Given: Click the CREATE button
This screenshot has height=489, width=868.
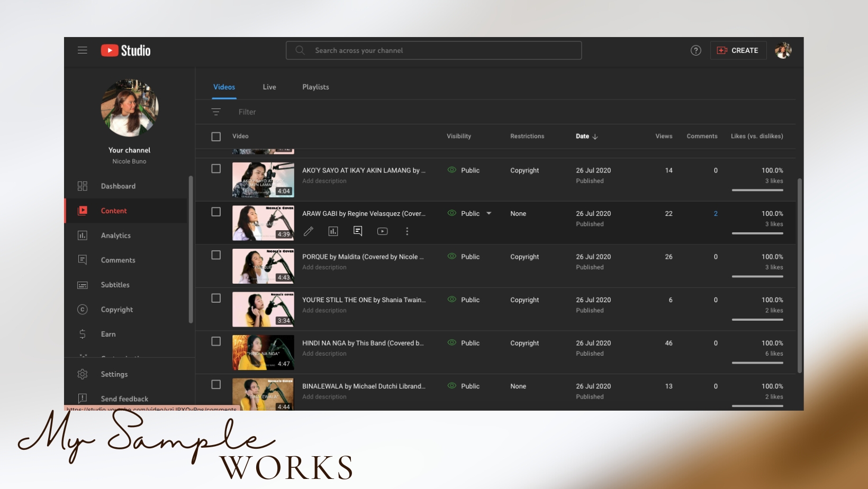Looking at the screenshot, I should point(738,50).
